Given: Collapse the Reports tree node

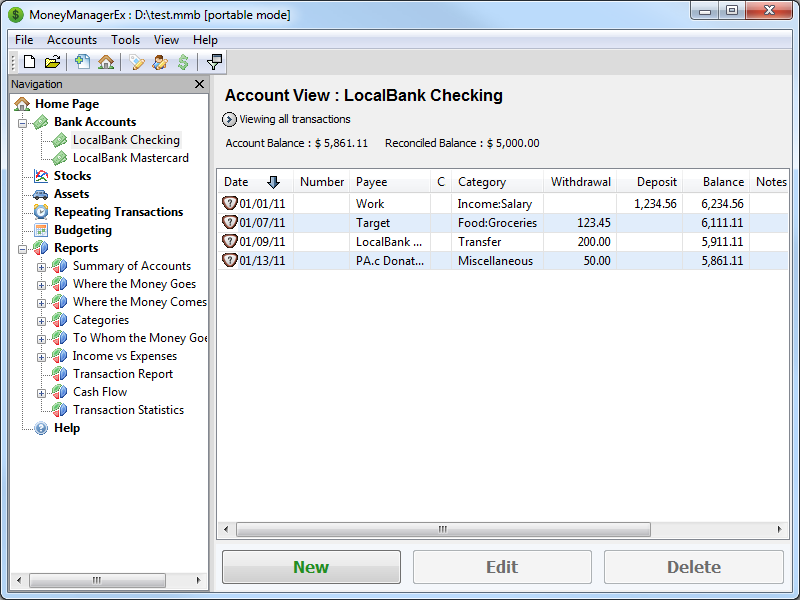Looking at the screenshot, I should tap(22, 249).
